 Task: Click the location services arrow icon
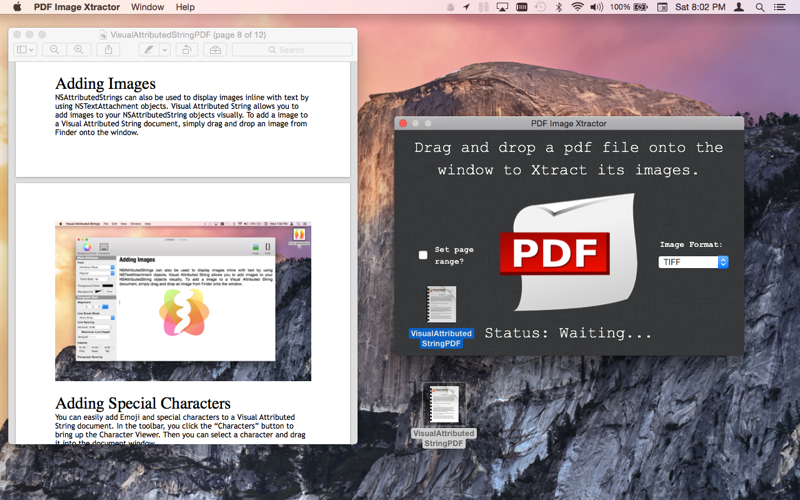point(466,7)
